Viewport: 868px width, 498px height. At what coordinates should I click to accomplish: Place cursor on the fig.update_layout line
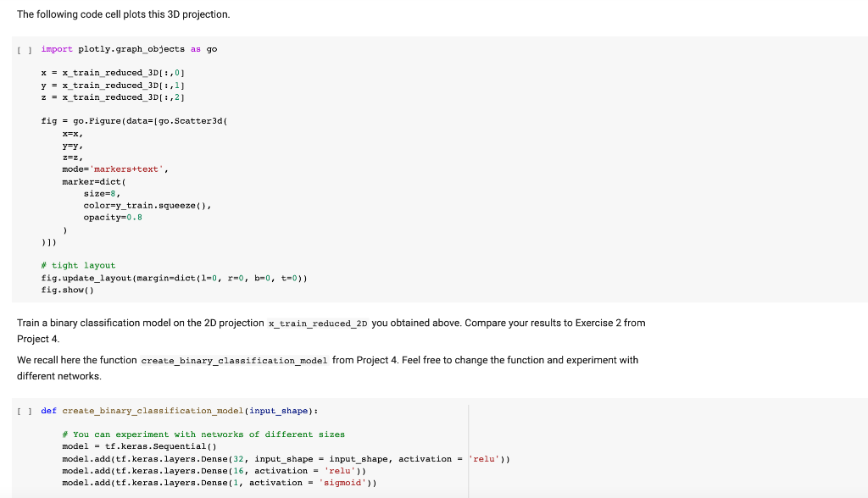point(174,278)
